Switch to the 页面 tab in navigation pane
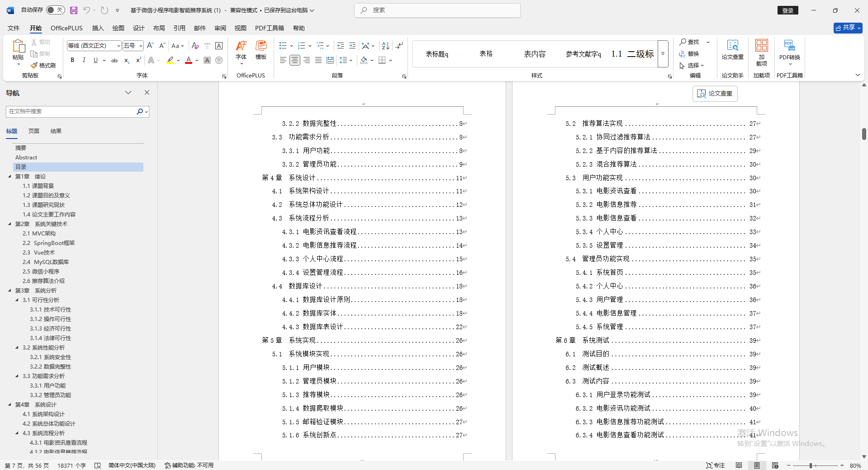Screen dimensions: 868x470 click(x=33, y=131)
